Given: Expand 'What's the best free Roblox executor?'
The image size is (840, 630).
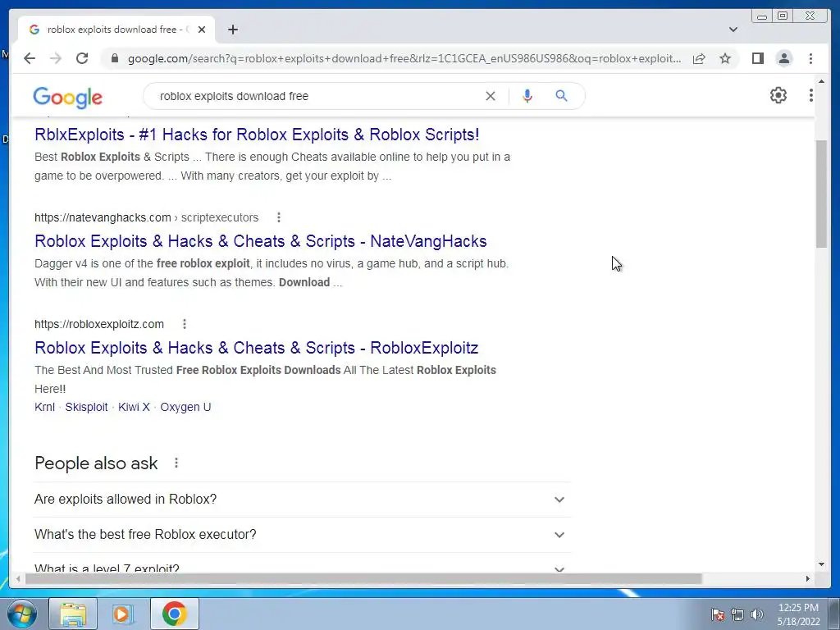Looking at the screenshot, I should coord(302,535).
